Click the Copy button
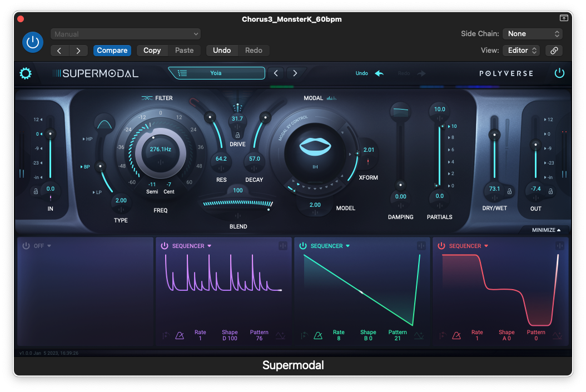Image resolution: width=586 pixels, height=392 pixels. pyautogui.click(x=152, y=50)
